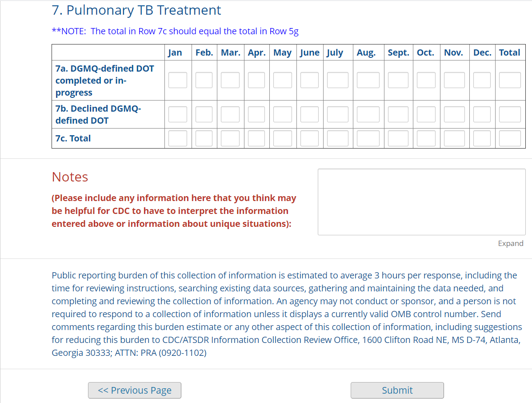Select 7b Declined DOT February field

204,114
